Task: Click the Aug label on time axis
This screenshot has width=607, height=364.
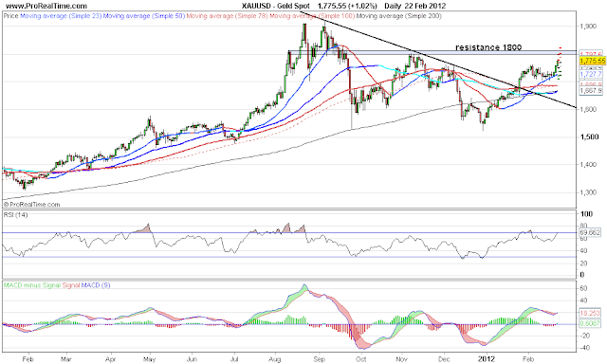Action: (x=274, y=359)
